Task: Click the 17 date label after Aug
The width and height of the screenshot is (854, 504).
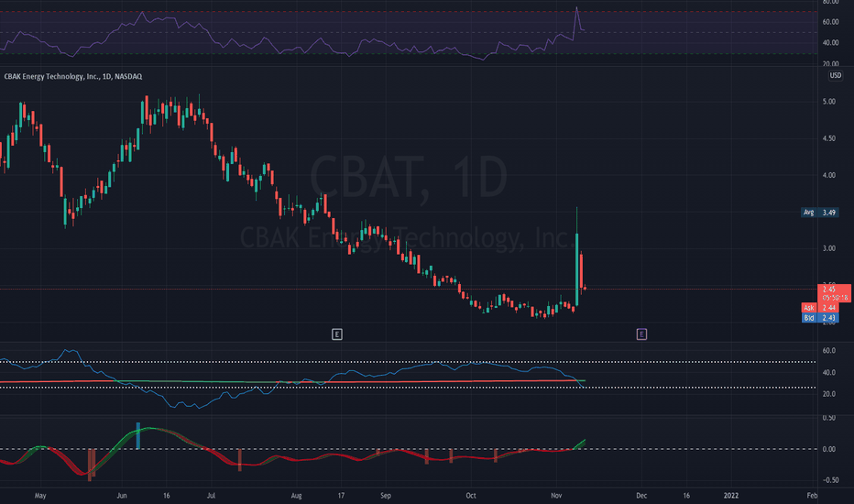Action: click(x=341, y=495)
